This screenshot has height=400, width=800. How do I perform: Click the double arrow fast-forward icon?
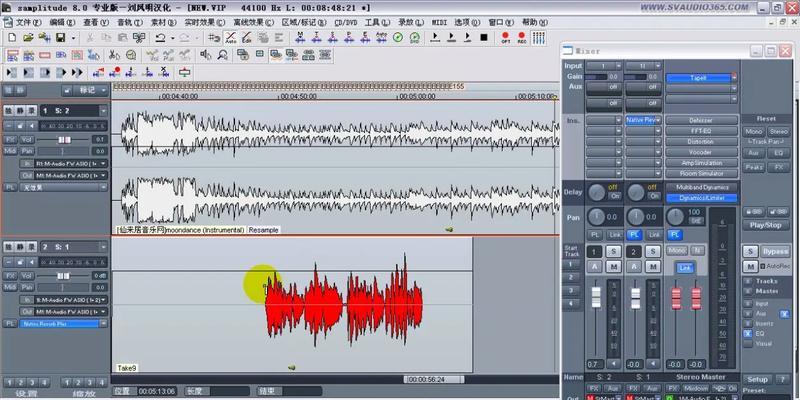(x=77, y=72)
